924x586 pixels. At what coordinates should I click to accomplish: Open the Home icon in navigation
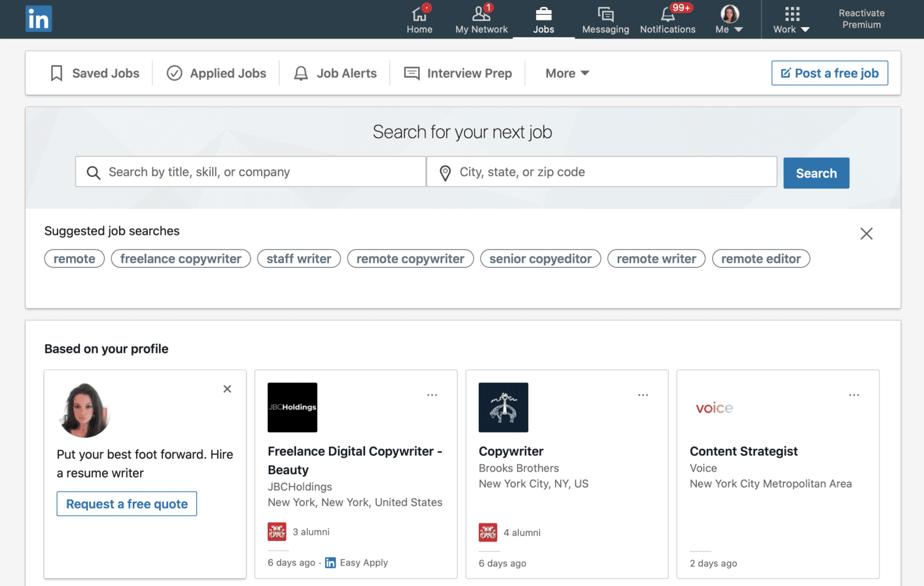[x=419, y=14]
